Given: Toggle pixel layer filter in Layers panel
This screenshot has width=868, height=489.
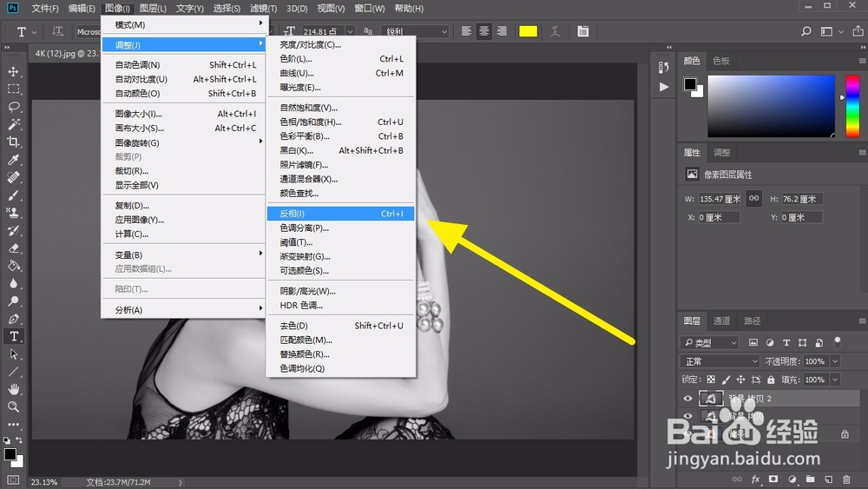Looking at the screenshot, I should point(753,343).
